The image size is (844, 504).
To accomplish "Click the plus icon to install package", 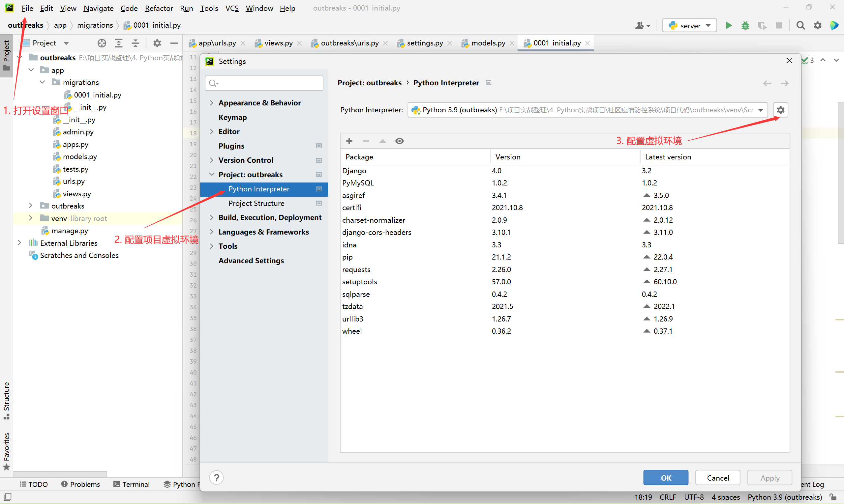I will 349,141.
